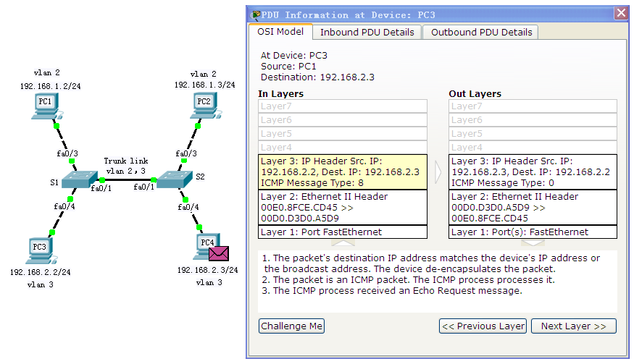Click the greyed Layer6 box under Out Layers
Image resolution: width=634 pixels, height=364 pixels.
pyautogui.click(x=533, y=120)
